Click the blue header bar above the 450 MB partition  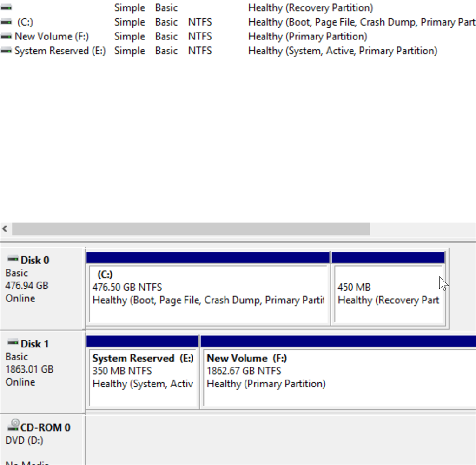pyautogui.click(x=388, y=257)
